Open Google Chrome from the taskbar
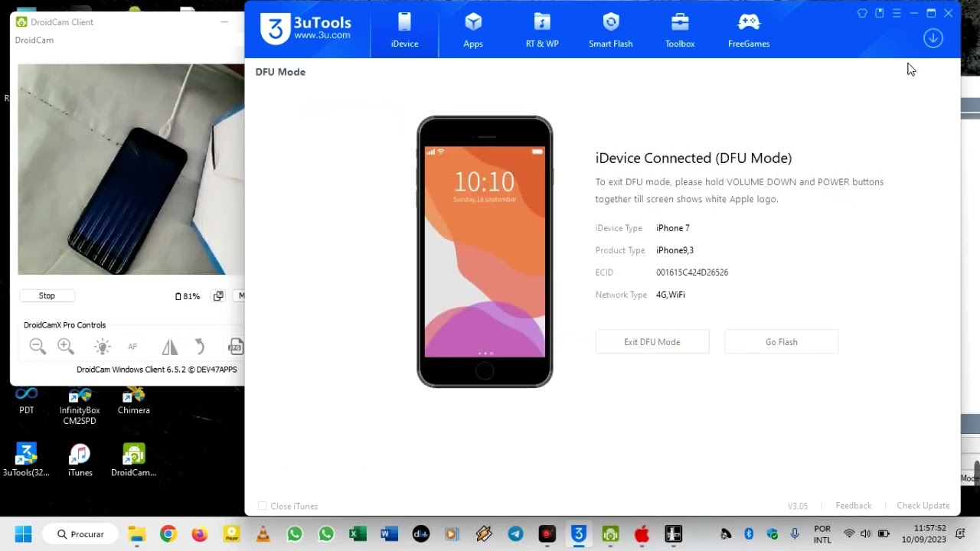Viewport: 980px width, 551px height. (x=168, y=533)
